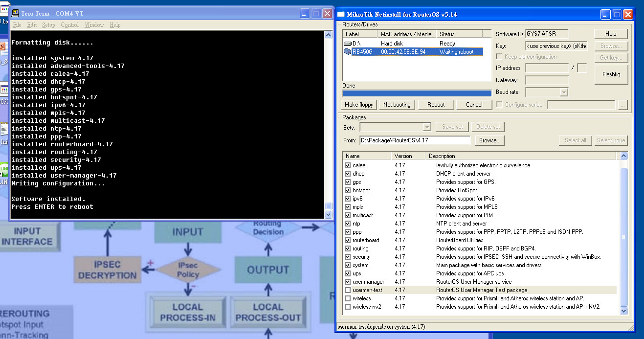Screen dimensions: 644x339
Task: Click the Make floppy button
Action: 359,105
